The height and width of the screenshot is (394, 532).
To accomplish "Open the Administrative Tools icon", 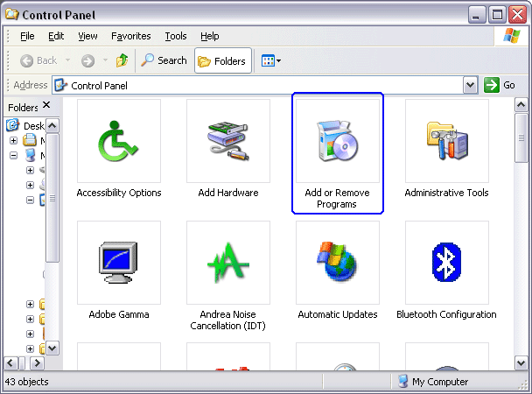I will (x=447, y=141).
